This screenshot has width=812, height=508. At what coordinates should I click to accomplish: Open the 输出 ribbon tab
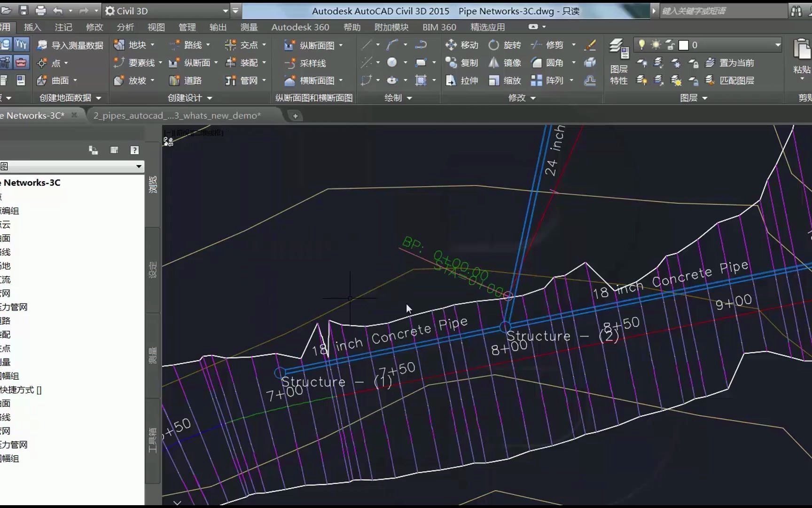(218, 27)
